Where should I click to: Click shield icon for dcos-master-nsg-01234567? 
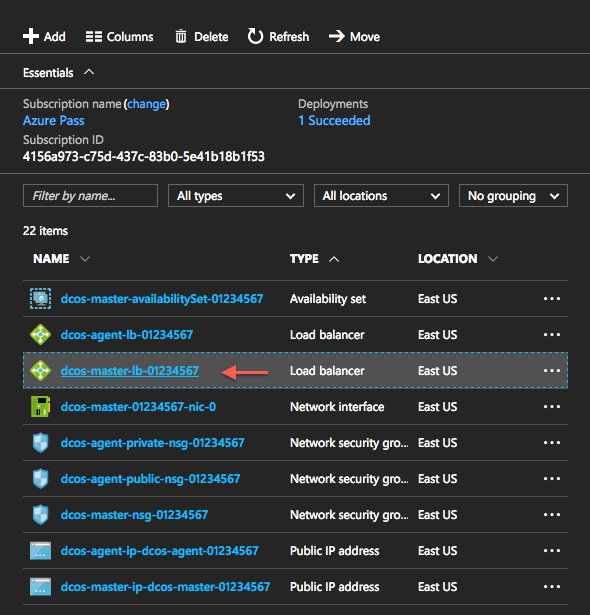point(40,515)
